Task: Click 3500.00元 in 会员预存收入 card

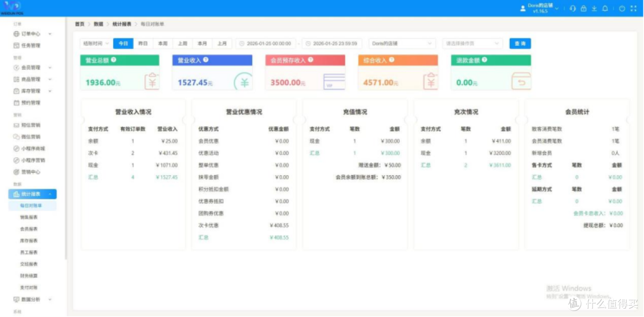Action: point(288,83)
